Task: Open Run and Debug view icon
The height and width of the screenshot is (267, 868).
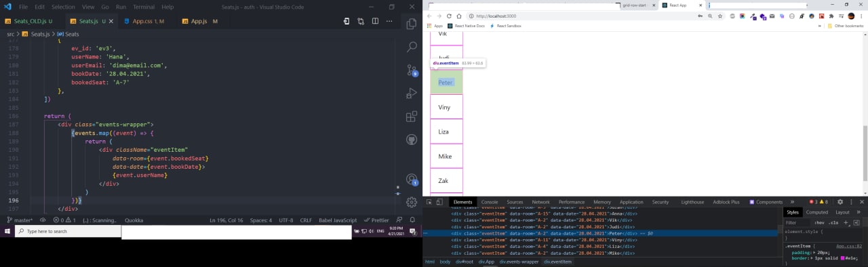Action: (x=412, y=94)
